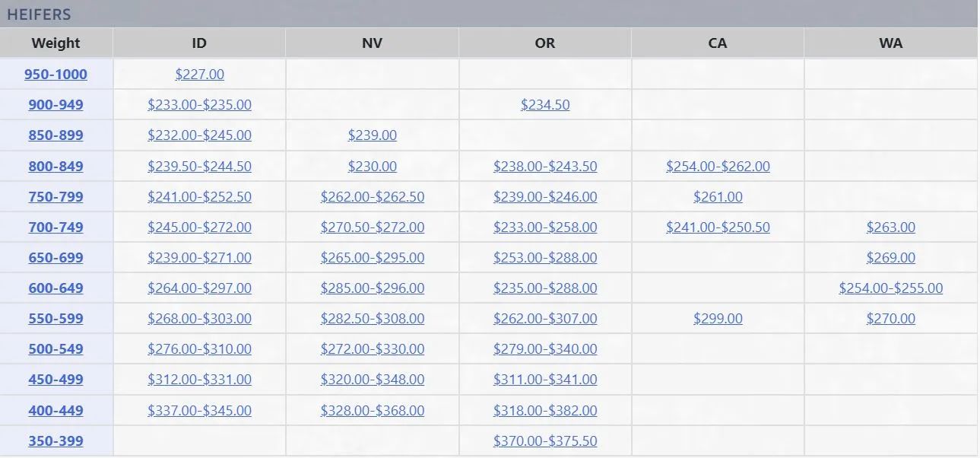
Task: Click Washington $263.00 price link
Action: (x=890, y=227)
